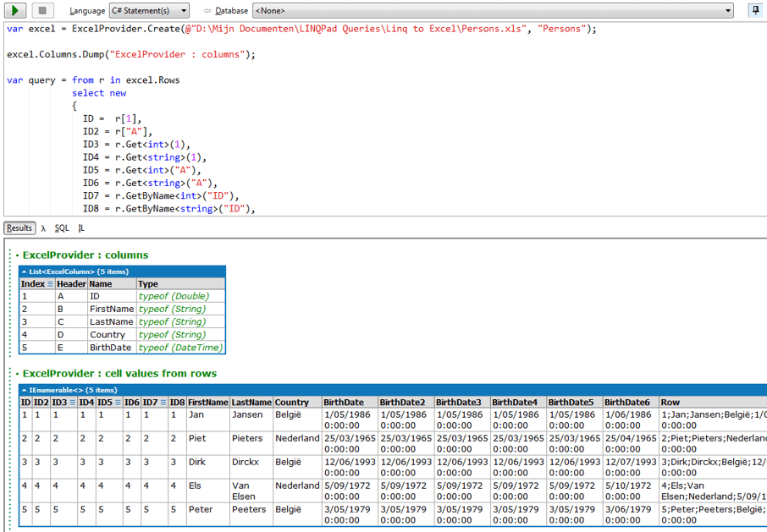Switch to the SQL tab
This screenshot has height=532, width=767.
62,228
